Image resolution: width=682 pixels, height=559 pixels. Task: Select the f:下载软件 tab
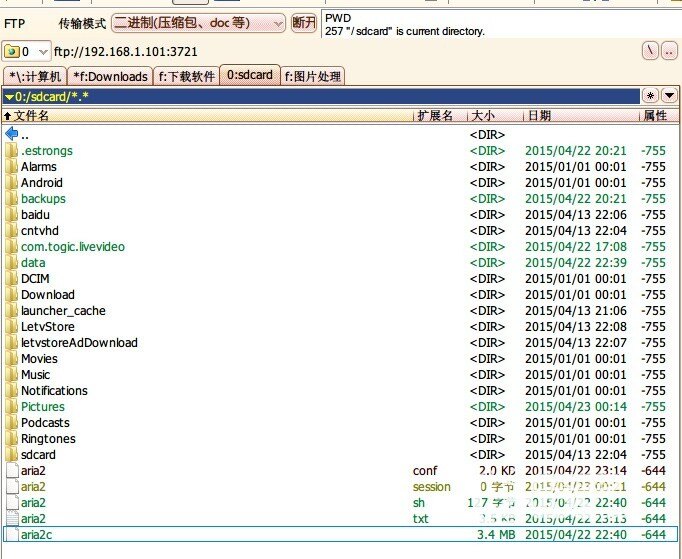(187, 76)
